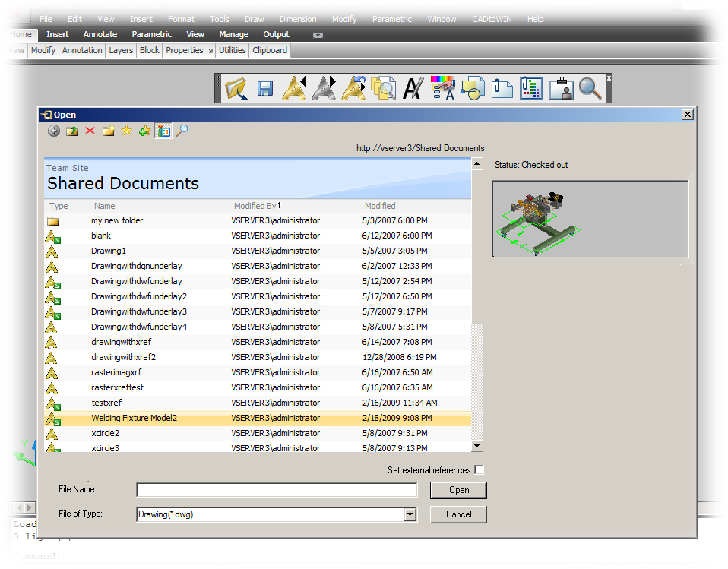
Task: Click the welding fixture preview thumbnail
Action: click(590, 219)
